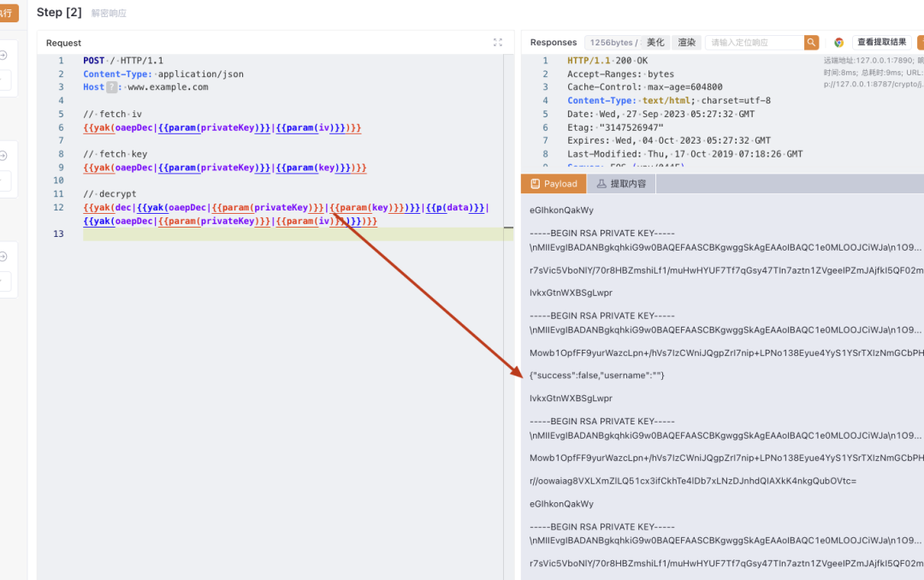Click the 远端地址:127.0.0.1:7890 info text
Viewport: 924px width, 580px height.
(869, 61)
